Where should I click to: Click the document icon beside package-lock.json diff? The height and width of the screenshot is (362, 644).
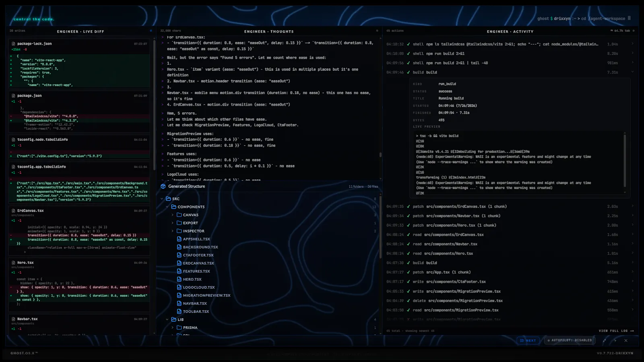click(x=13, y=43)
